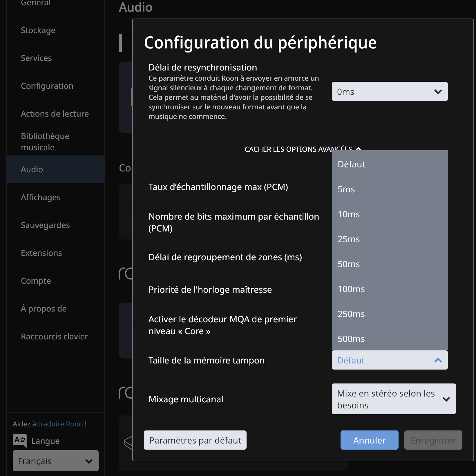Click the language translation icon

click(20, 440)
